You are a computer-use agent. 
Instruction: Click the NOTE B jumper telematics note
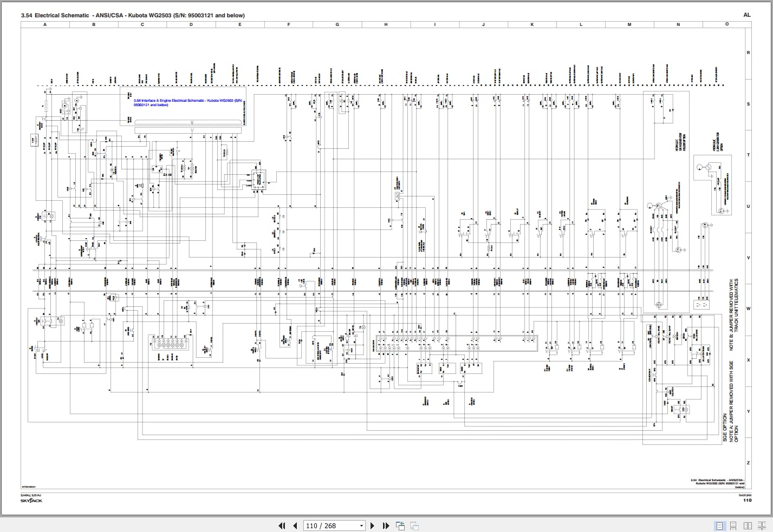point(733,315)
